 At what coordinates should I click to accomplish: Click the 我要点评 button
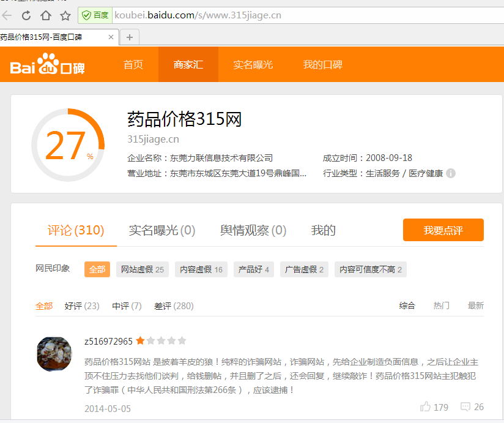click(x=443, y=230)
